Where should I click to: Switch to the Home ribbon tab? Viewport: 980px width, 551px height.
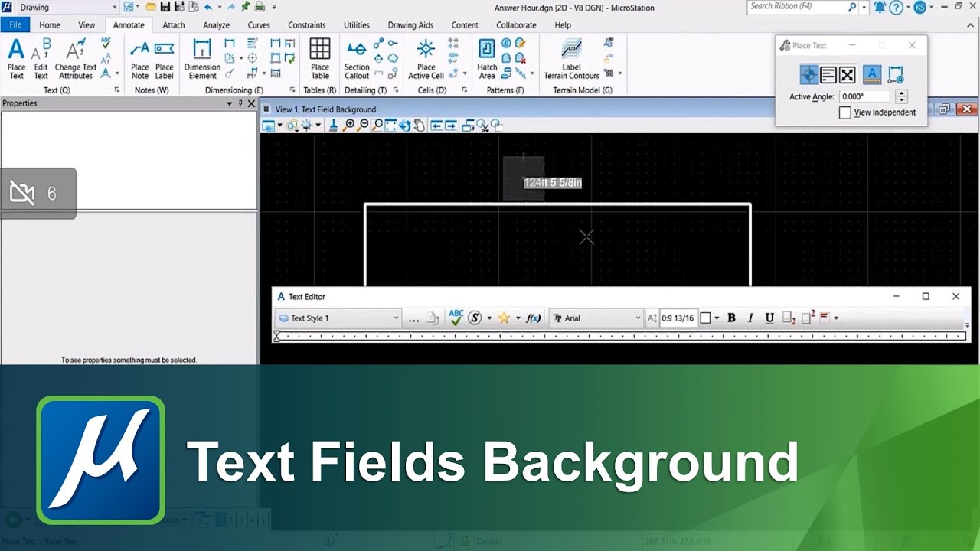(50, 24)
